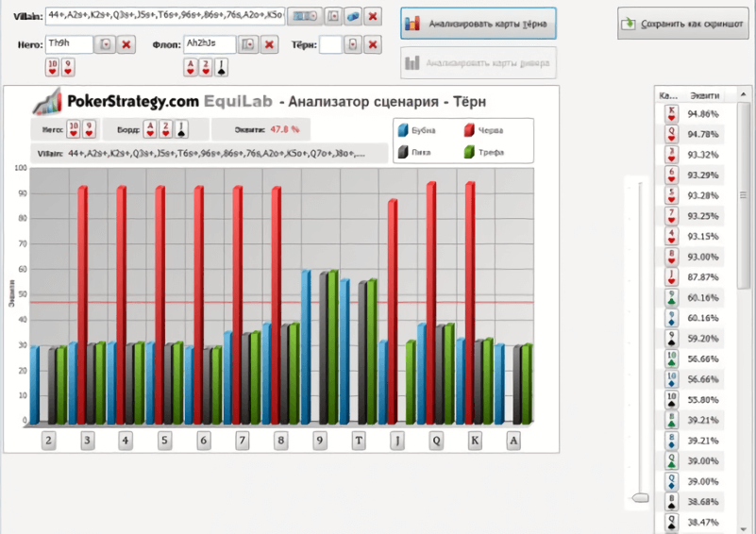Click the red Черва legend swatch
The width and height of the screenshot is (756, 534).
point(469,130)
